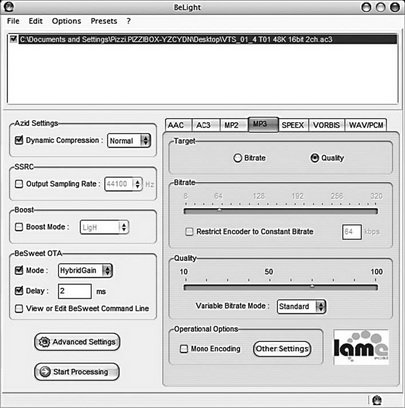
Task: Switch to the VORBIS tab
Action: click(326, 125)
